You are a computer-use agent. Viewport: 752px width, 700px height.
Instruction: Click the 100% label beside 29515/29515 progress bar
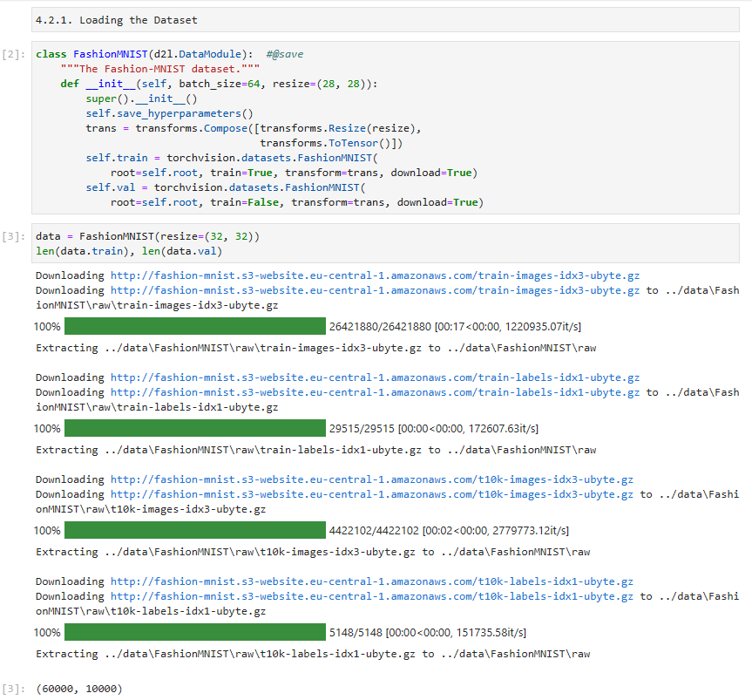click(47, 428)
